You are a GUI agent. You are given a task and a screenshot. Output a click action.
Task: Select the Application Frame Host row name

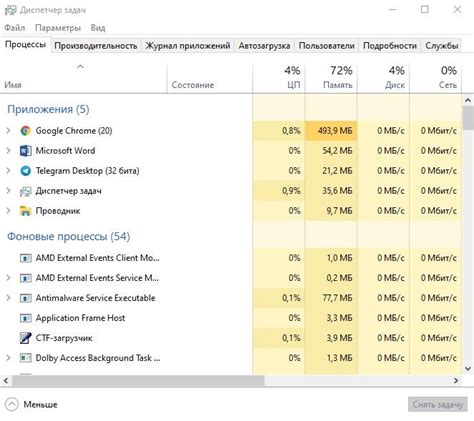(81, 318)
